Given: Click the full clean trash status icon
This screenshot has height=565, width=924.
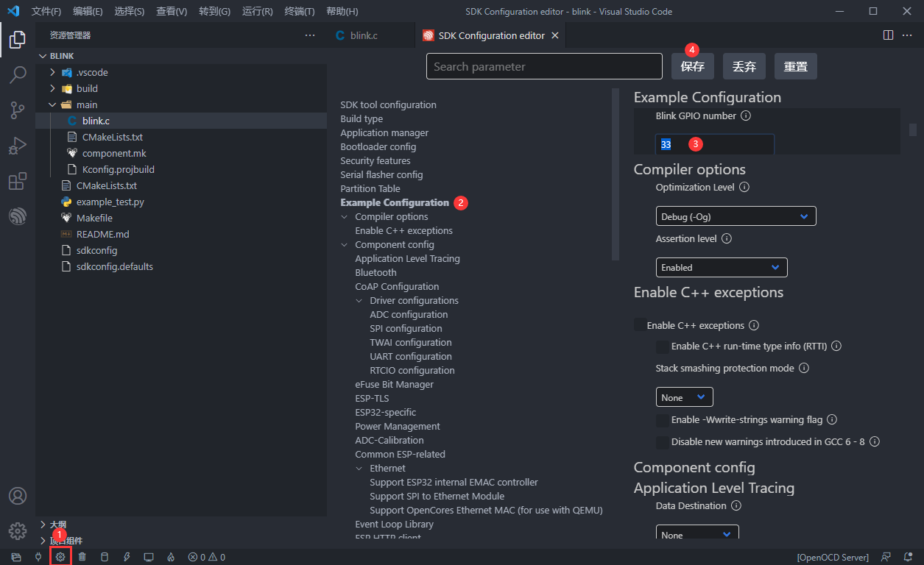Looking at the screenshot, I should (82, 557).
